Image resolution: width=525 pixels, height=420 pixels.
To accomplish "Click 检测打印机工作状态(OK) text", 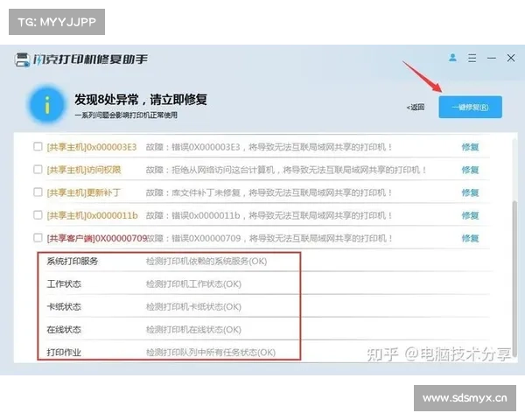I will (x=193, y=283).
